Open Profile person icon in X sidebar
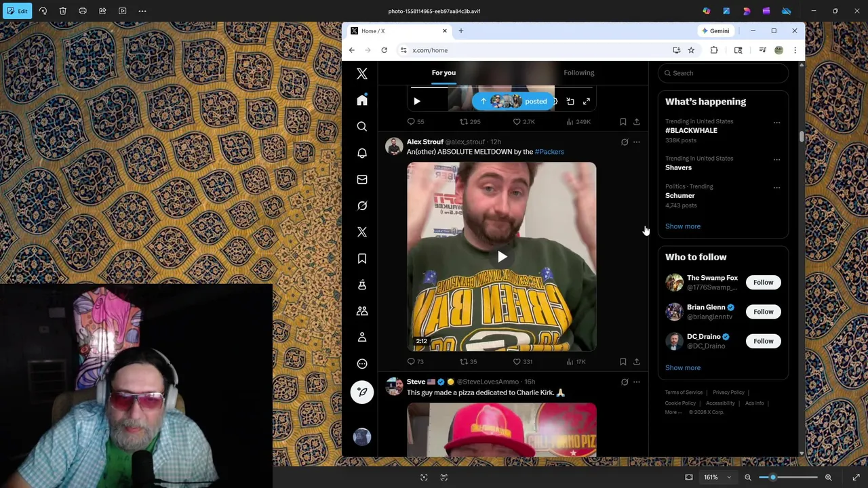 (362, 338)
